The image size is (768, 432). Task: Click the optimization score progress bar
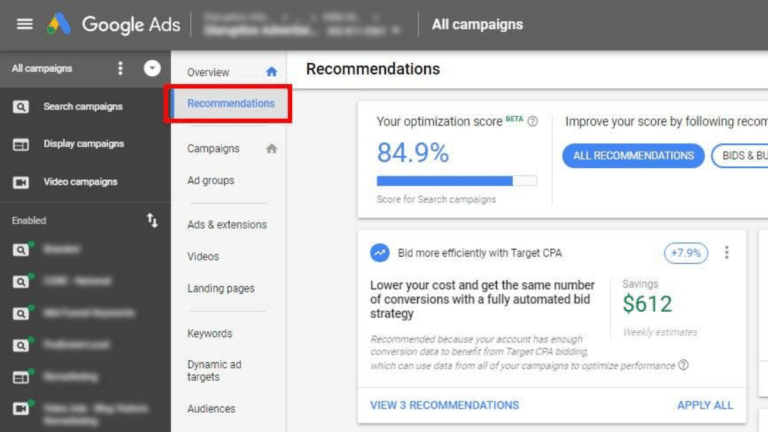456,181
